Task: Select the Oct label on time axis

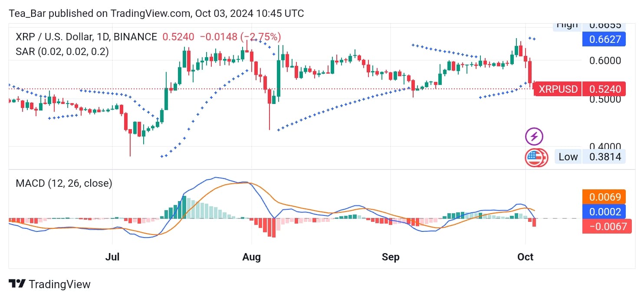Action: pyautogui.click(x=525, y=257)
